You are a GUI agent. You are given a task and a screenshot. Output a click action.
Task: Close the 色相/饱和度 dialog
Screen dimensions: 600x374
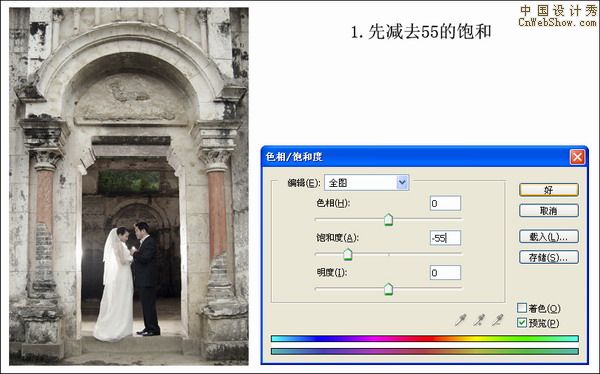point(577,157)
